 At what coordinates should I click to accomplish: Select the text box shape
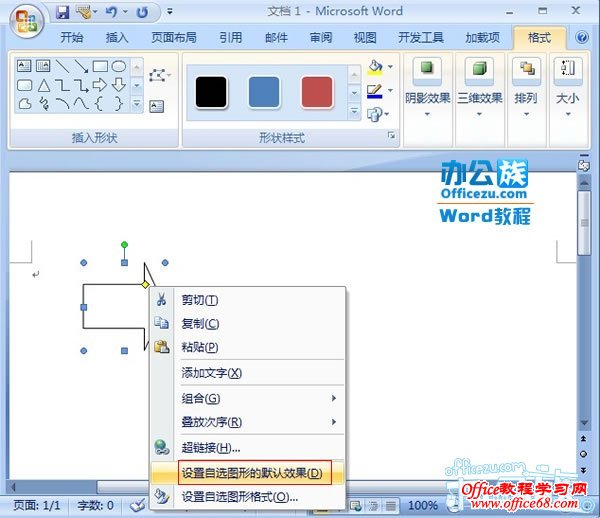[x=24, y=66]
